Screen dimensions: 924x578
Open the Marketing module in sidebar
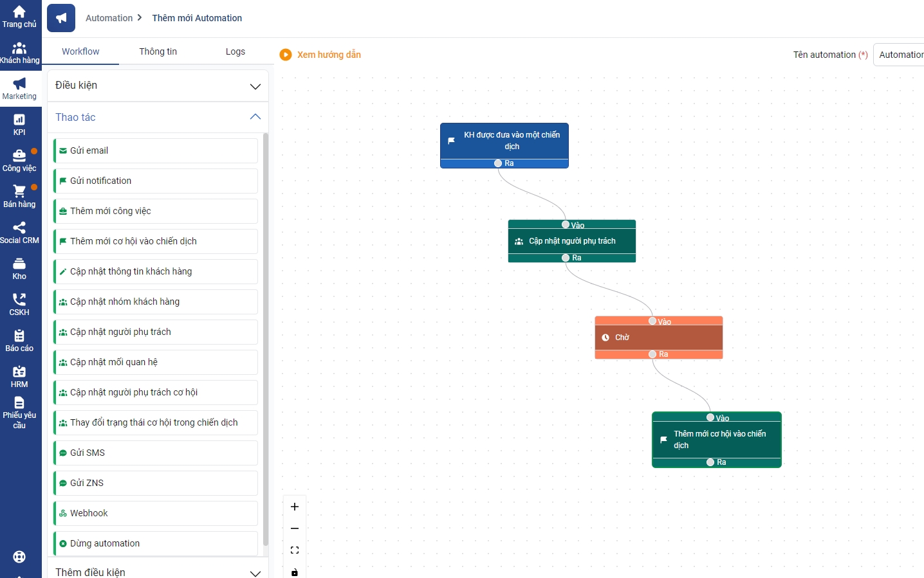19,89
